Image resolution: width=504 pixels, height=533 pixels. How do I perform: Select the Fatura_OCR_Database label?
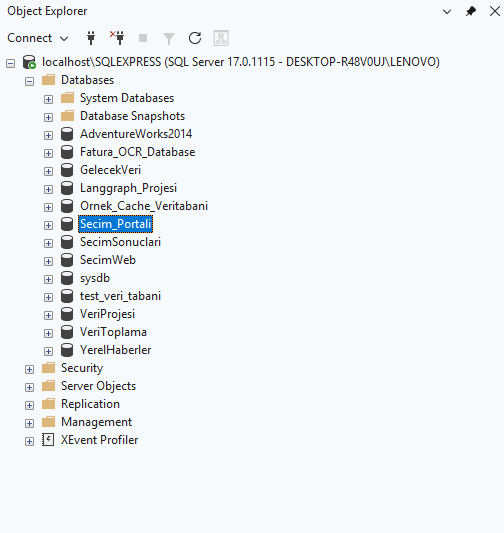click(137, 152)
